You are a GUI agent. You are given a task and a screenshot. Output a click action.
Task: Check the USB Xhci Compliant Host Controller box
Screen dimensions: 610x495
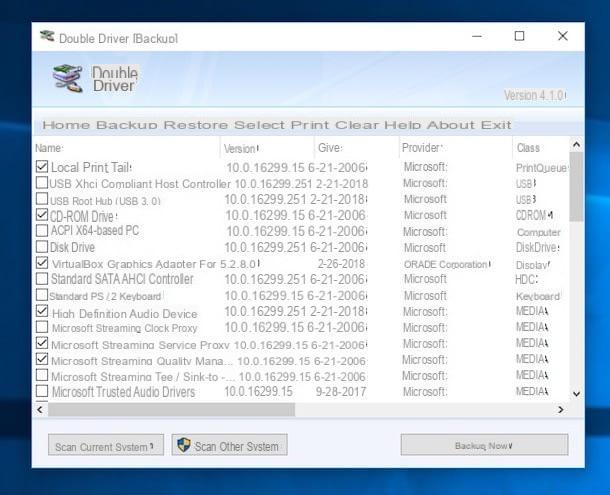pos(42,183)
